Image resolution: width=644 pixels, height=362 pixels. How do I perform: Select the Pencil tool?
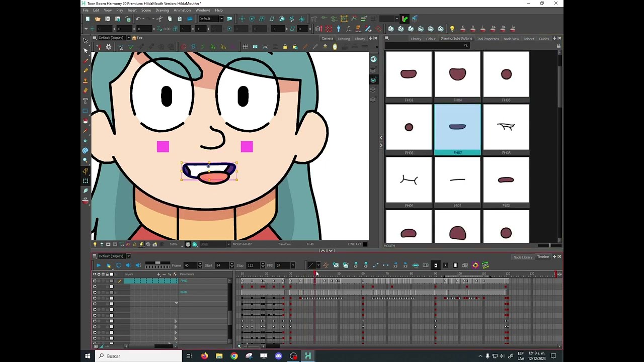pyautogui.click(x=86, y=71)
